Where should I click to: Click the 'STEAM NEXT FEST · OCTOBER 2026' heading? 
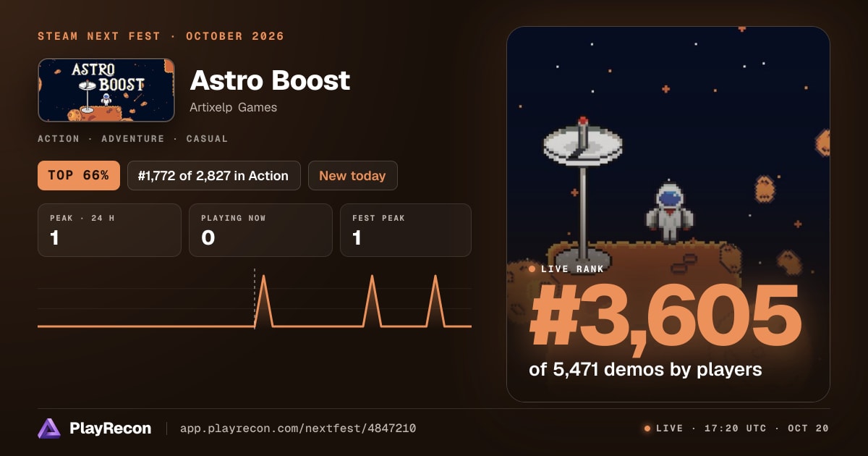pos(161,36)
